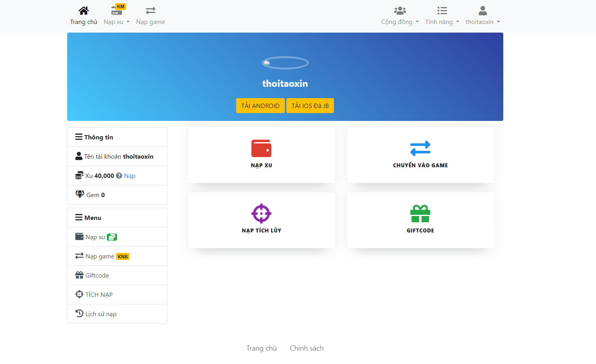Open Giftcode label in the sidebar menu
The image size is (596, 364).
pos(97,275)
